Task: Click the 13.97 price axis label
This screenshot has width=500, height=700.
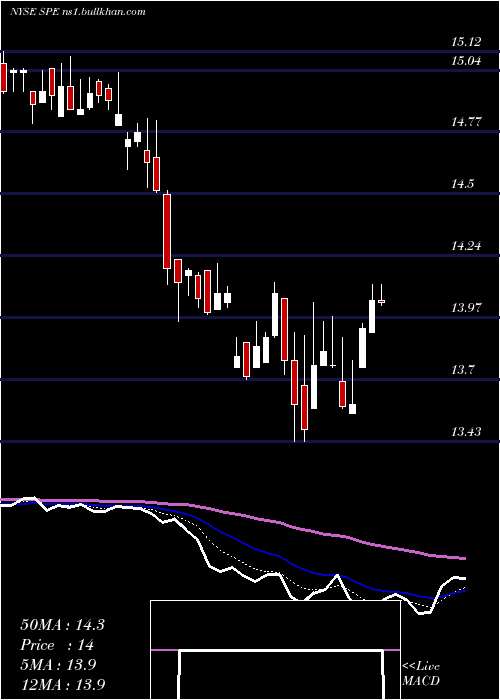Action: [x=466, y=308]
